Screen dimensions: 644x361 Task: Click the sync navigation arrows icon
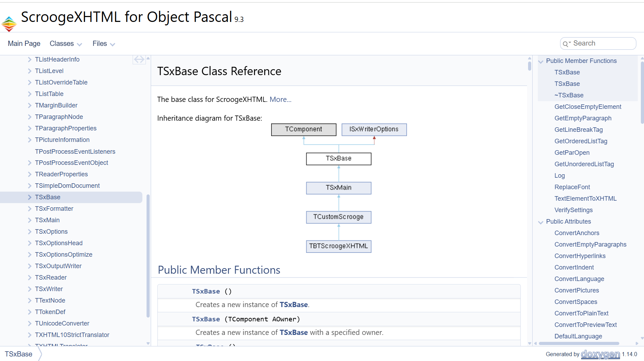[x=139, y=60]
